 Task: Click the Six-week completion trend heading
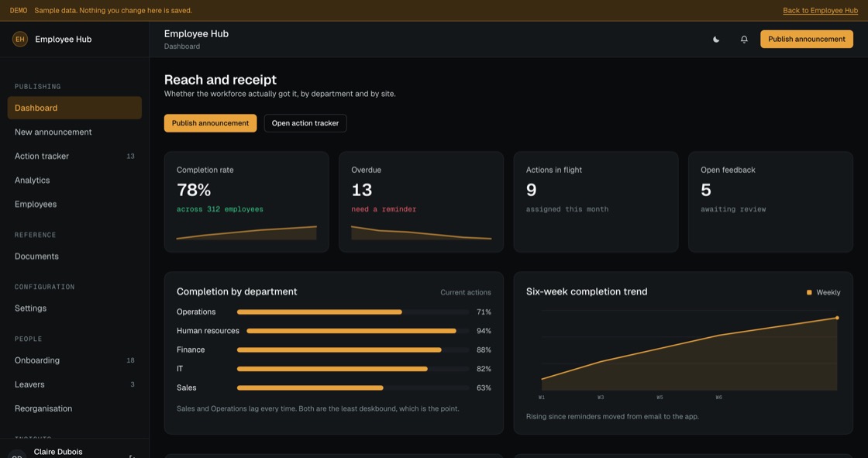coord(586,292)
